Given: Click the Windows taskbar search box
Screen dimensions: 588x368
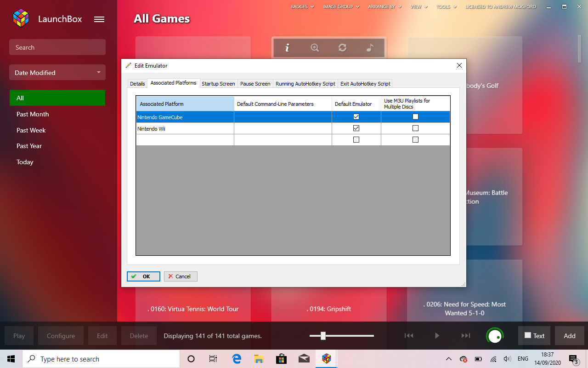Looking at the screenshot, I should 101,359.
